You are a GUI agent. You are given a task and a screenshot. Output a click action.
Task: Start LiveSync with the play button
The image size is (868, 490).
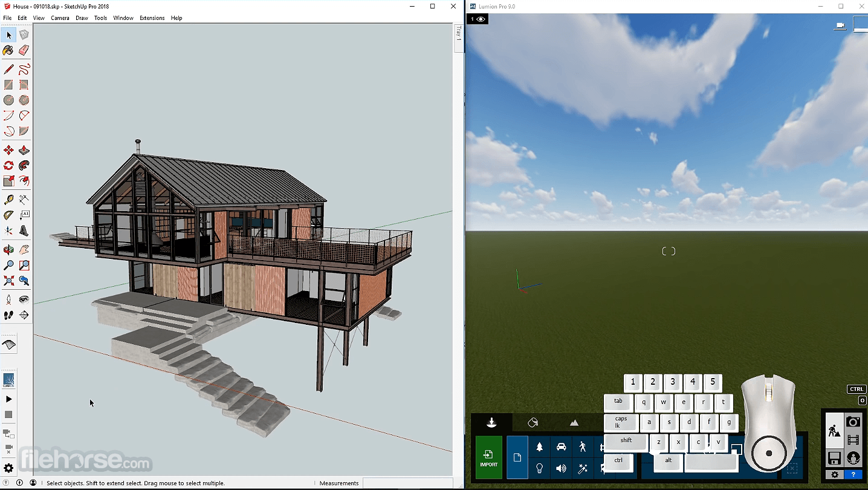pos(8,399)
